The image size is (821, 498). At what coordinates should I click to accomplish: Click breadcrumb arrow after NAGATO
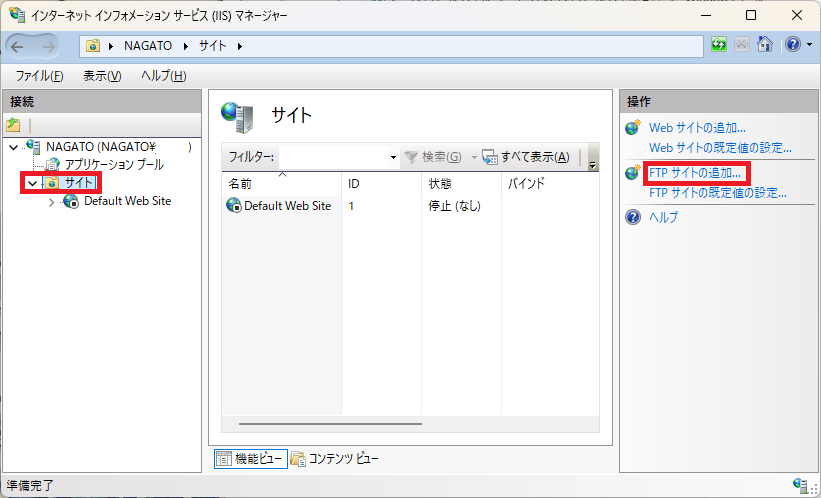[186, 46]
